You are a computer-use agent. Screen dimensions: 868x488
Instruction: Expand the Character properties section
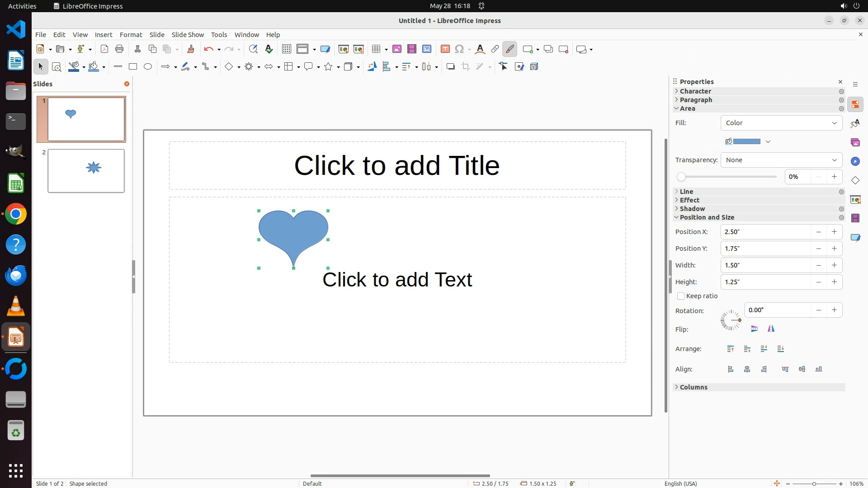(695, 91)
